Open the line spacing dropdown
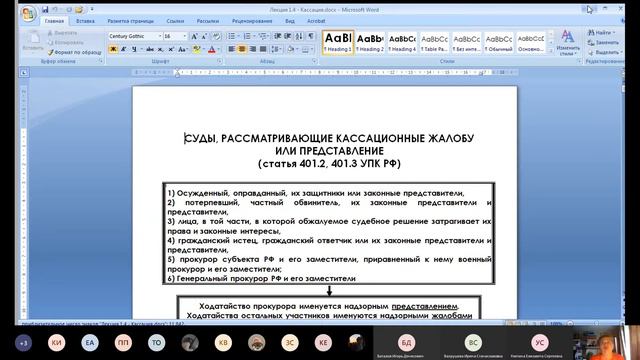This screenshot has width=640, height=360. click(276, 49)
